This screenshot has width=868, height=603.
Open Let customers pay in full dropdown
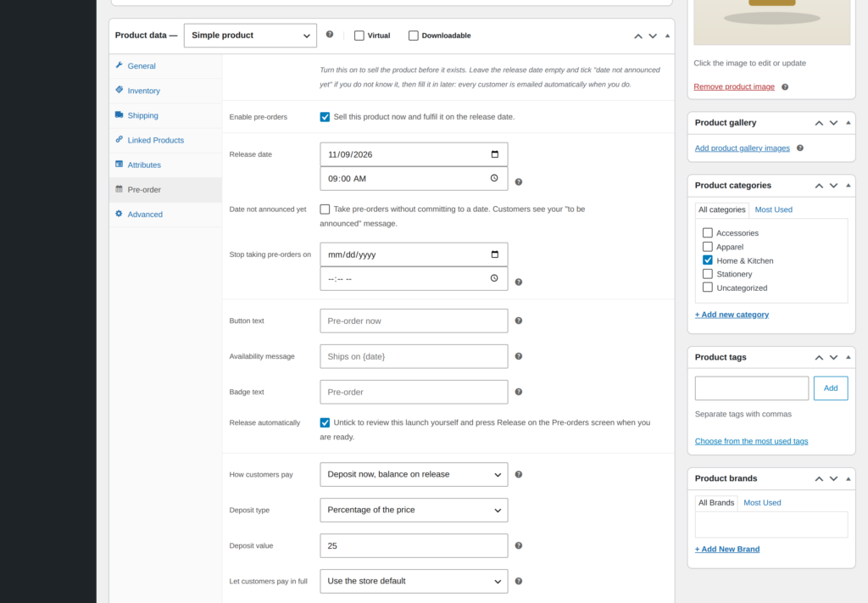coord(414,581)
